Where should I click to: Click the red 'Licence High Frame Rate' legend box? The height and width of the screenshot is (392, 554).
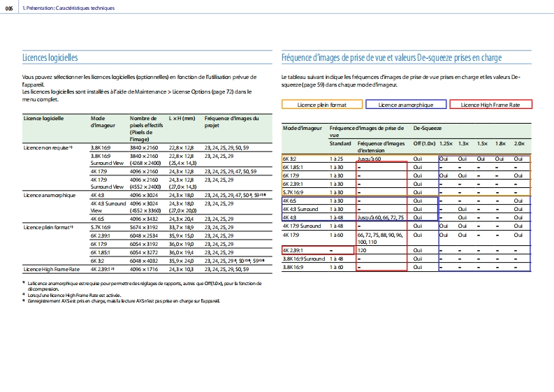[x=491, y=104]
